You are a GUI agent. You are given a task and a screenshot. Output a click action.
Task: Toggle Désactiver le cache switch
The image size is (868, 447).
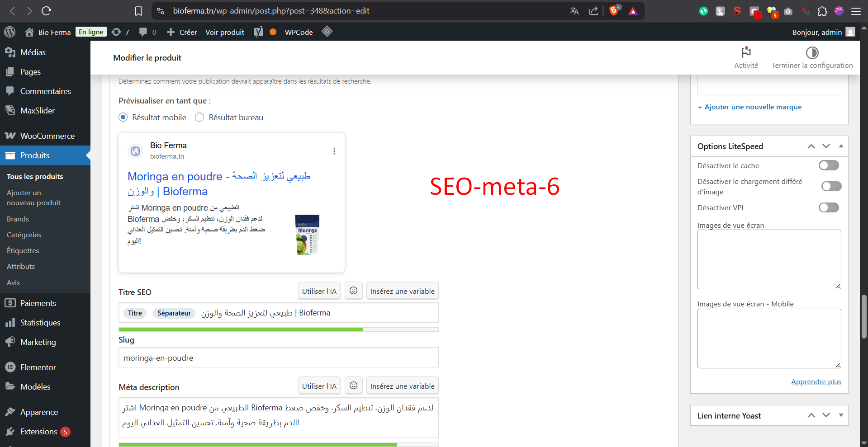point(829,165)
